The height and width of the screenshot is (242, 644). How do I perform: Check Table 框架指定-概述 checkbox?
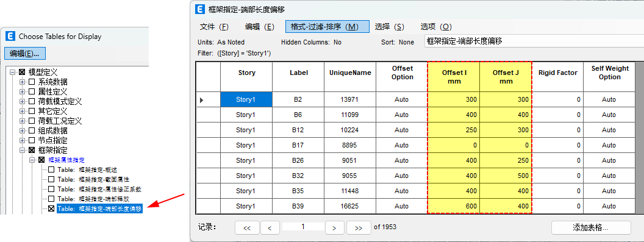[x=51, y=169]
